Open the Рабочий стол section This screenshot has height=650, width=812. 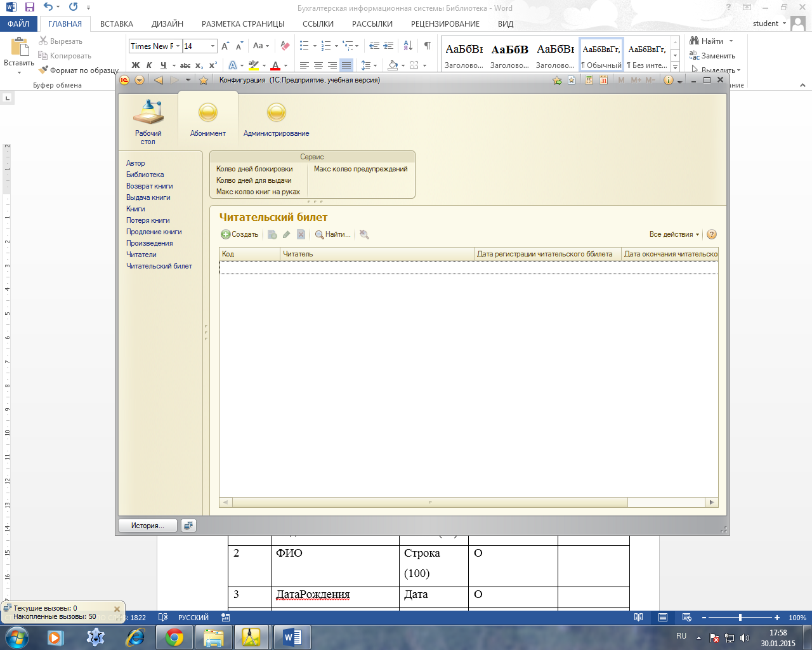coord(148,122)
